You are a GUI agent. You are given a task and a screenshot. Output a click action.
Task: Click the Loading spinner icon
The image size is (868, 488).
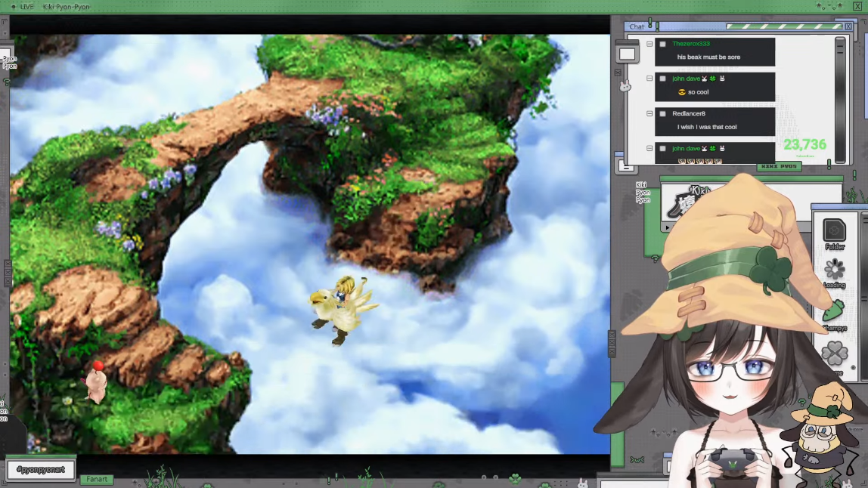pyautogui.click(x=834, y=270)
